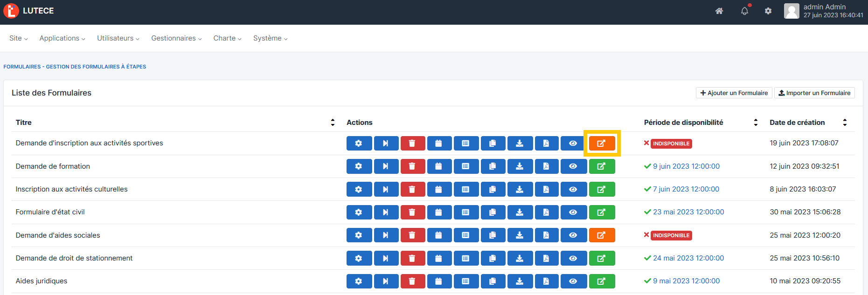
Task: Preview the Formulaire d'état civil form
Action: (573, 212)
